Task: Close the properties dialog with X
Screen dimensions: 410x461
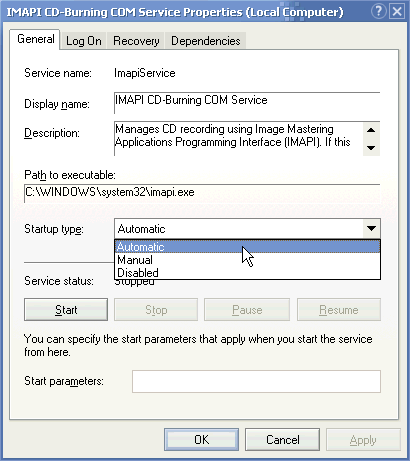Action: [x=397, y=12]
